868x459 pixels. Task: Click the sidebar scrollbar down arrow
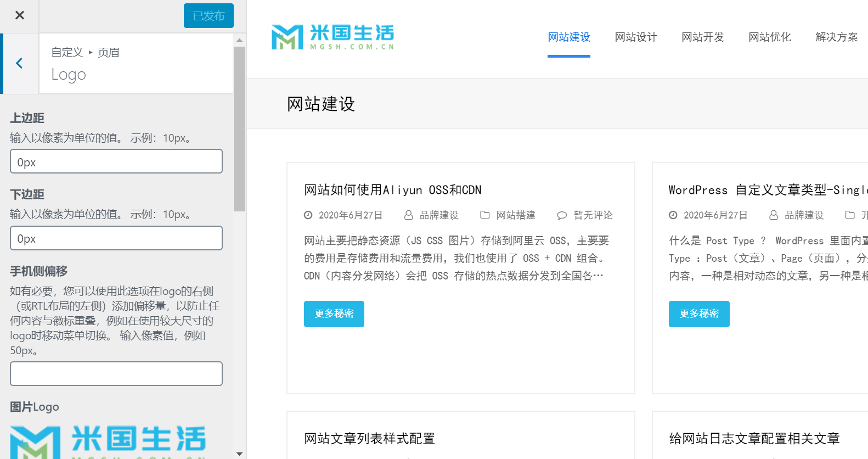pyautogui.click(x=239, y=454)
